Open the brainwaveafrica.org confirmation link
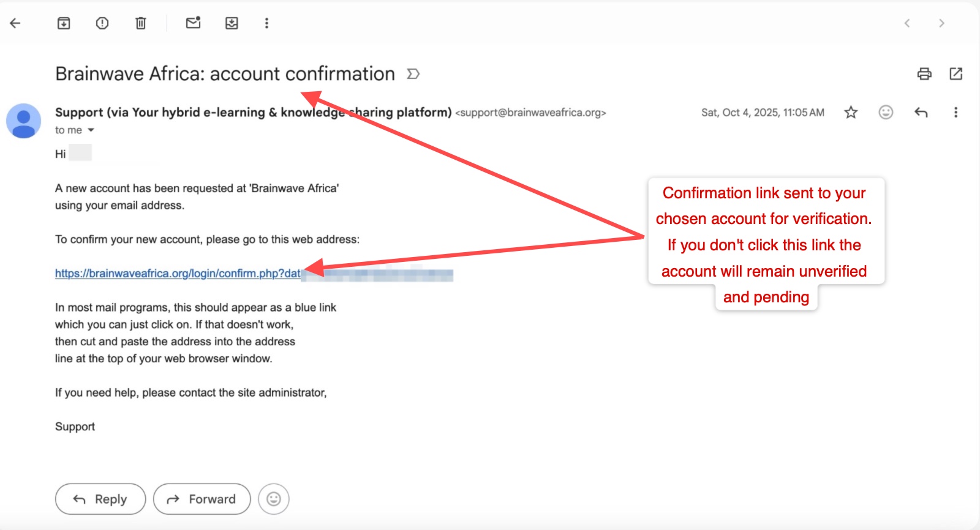Screen dimensions: 980x530 point(178,274)
